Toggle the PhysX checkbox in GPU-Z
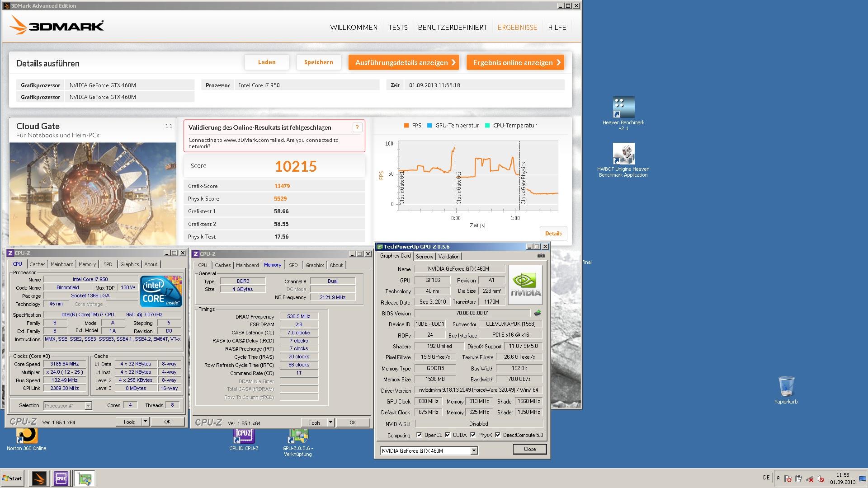 473,435
